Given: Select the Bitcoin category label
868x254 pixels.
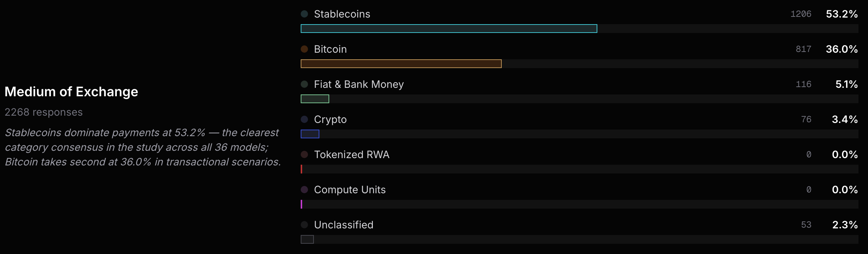Looking at the screenshot, I should point(330,49).
